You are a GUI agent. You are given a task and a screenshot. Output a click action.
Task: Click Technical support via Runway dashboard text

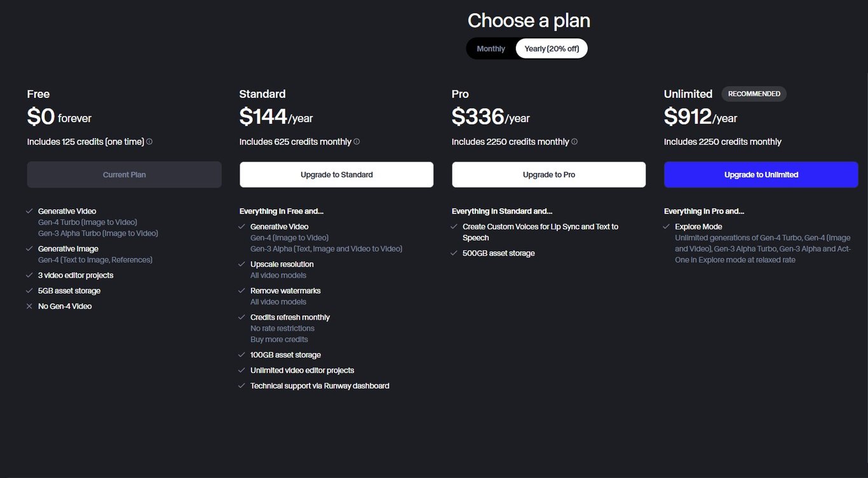point(320,386)
